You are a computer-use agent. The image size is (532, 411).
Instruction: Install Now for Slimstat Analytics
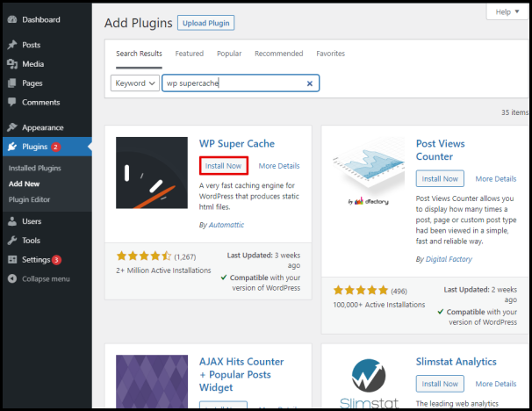click(440, 384)
